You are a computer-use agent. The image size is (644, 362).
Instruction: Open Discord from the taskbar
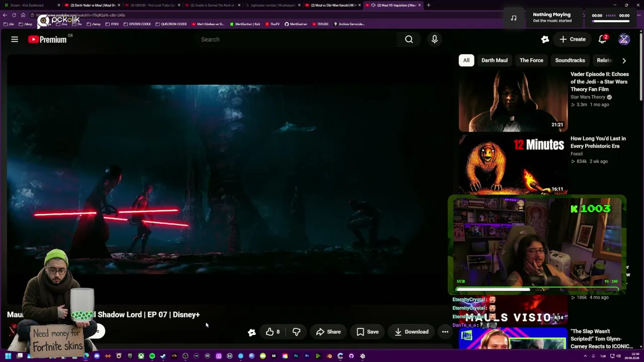point(97,356)
